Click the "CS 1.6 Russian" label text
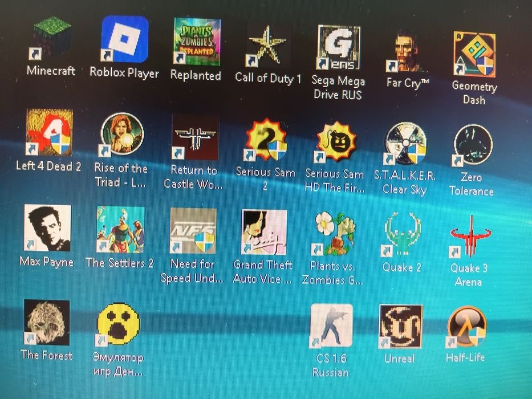532x399 pixels. tap(331, 365)
